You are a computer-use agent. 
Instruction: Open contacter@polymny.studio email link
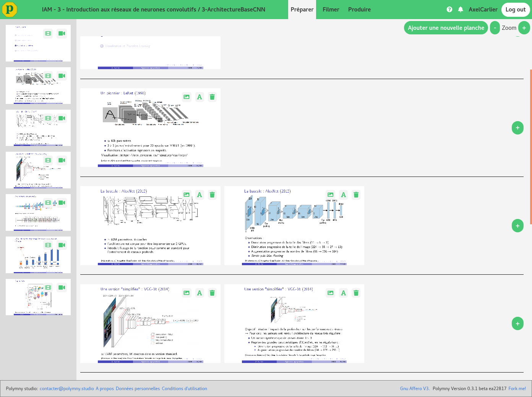pyautogui.click(x=67, y=389)
